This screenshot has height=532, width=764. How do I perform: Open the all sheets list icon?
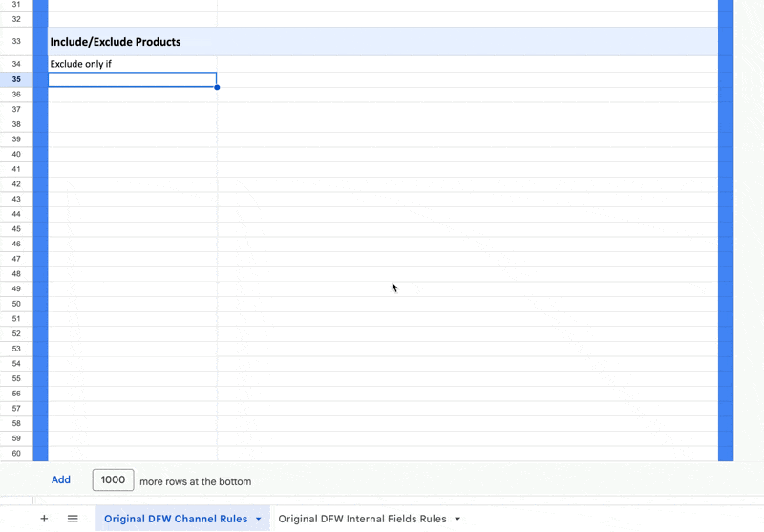[73, 519]
